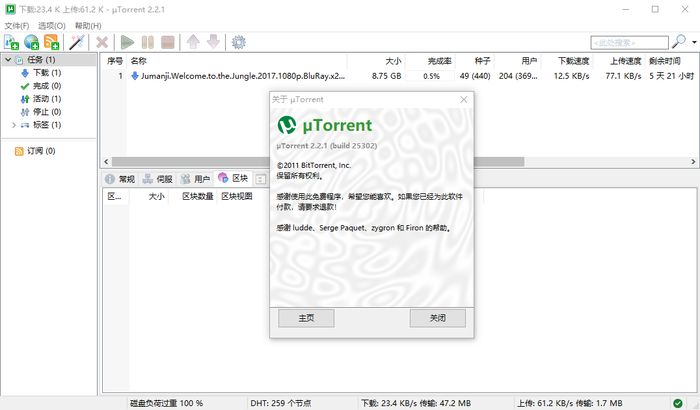Open the Create New Torrent wand icon
Image resolution: width=700 pixels, height=410 pixels.
coord(76,42)
